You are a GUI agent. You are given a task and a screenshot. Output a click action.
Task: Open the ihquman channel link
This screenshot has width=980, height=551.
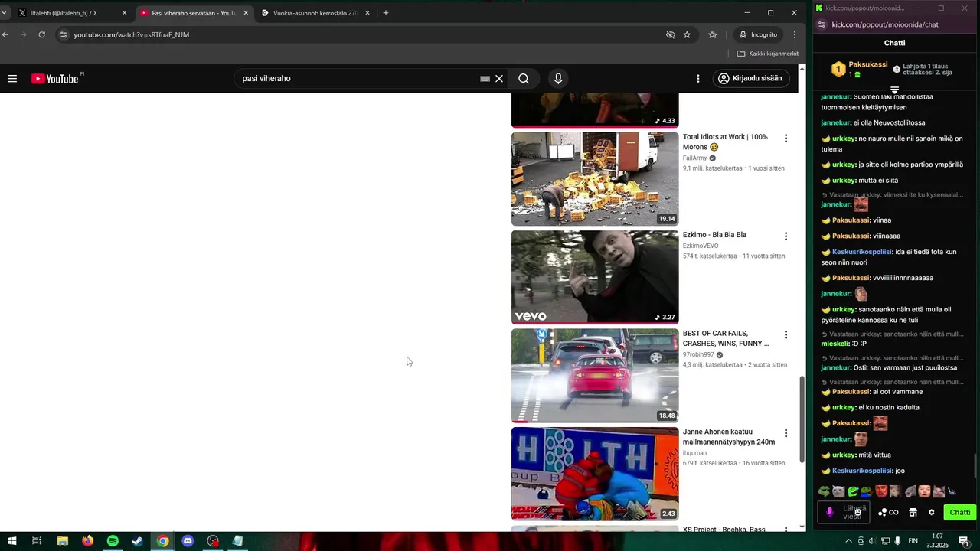(694, 453)
